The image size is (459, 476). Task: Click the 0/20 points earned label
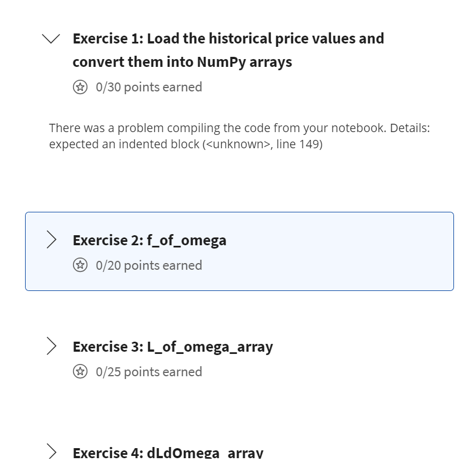pos(149,265)
